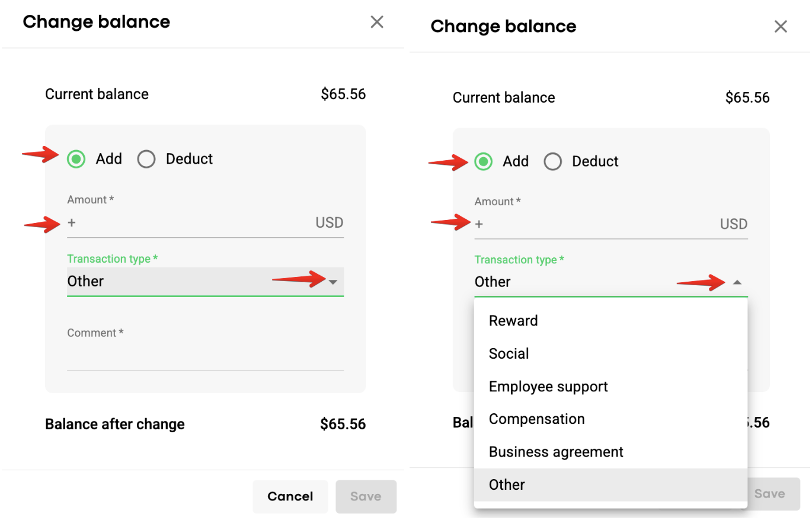This screenshot has height=523, width=812.
Task: Collapse the open Transaction type dropdown via the up arrow
Action: [737, 283]
